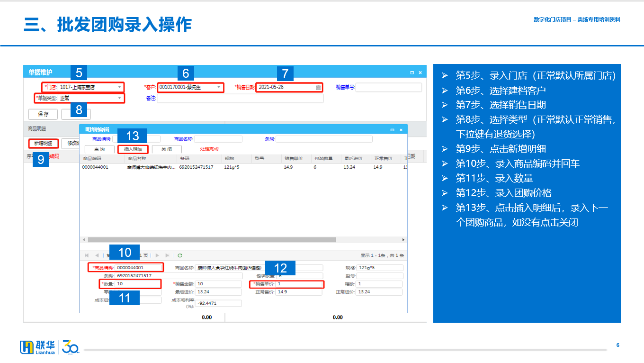Select grid cell 康师傅大食袋红烧牛肉

(x=151, y=167)
